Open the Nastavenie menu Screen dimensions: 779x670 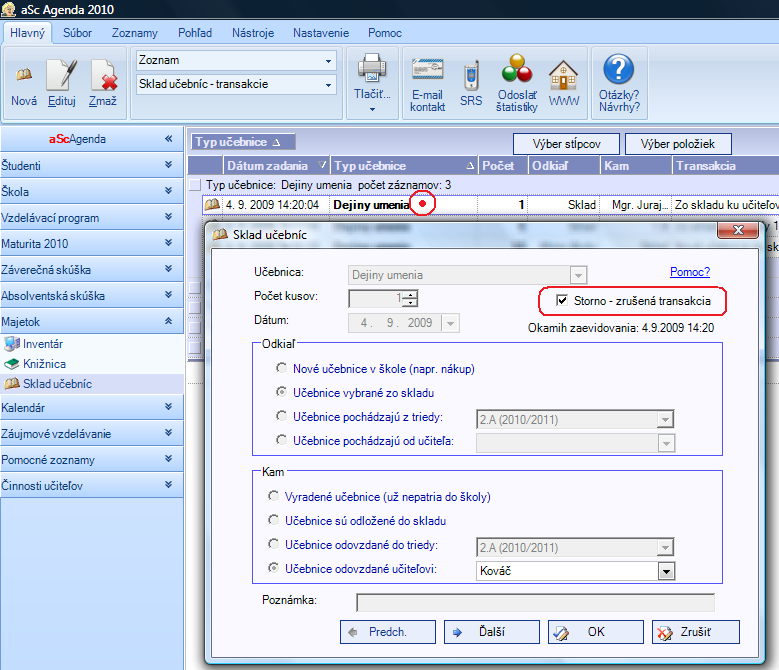[321, 33]
